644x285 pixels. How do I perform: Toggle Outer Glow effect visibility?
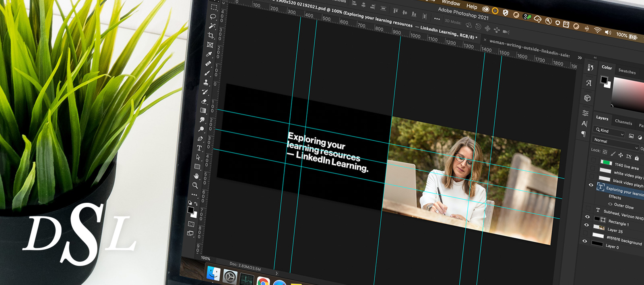[x=610, y=204]
